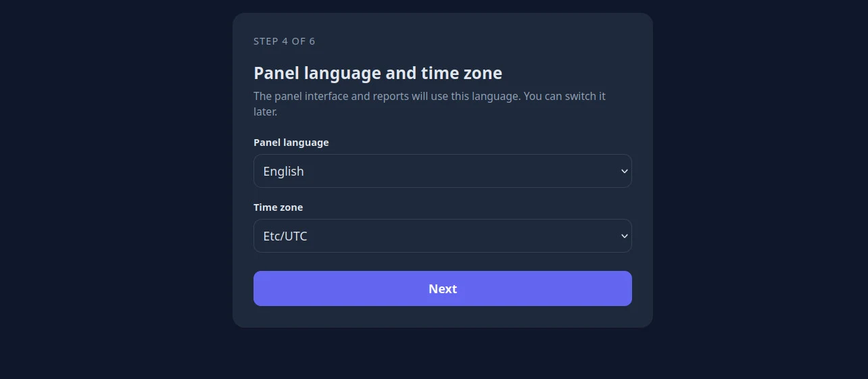Expand the language list via its down arrow
The height and width of the screenshot is (379, 868).
(x=625, y=172)
